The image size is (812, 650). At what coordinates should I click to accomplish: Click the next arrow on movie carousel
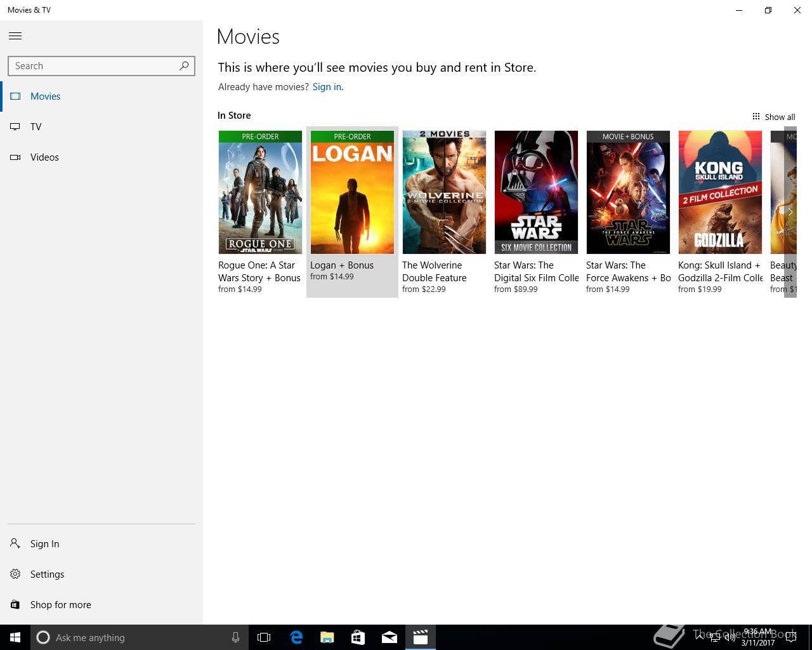point(790,212)
